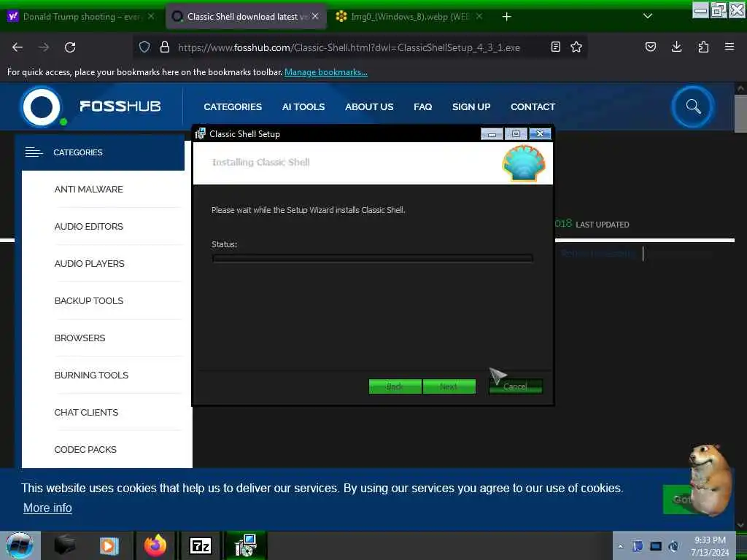Click the browser forward arrow
The width and height of the screenshot is (747, 560).
(44, 47)
